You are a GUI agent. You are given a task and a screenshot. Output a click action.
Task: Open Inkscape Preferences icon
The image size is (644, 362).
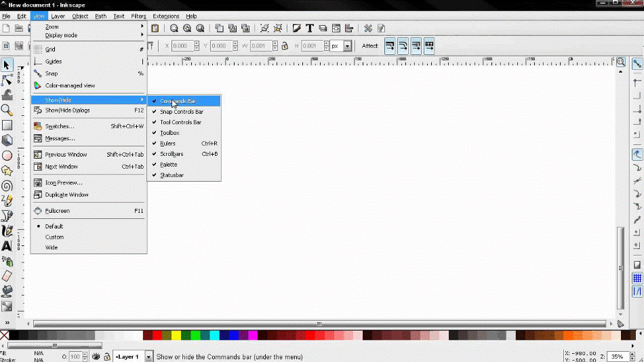pos(368,28)
